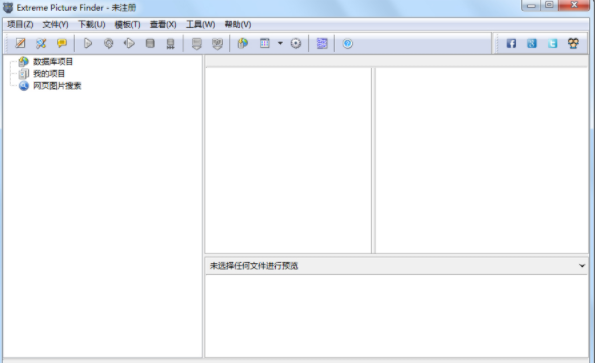Click the gray stop square toolbar icon
This screenshot has width=595, height=363.
[x=150, y=43]
